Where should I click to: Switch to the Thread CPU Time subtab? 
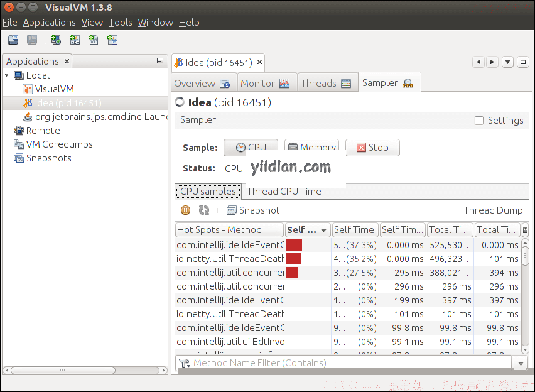tap(284, 191)
